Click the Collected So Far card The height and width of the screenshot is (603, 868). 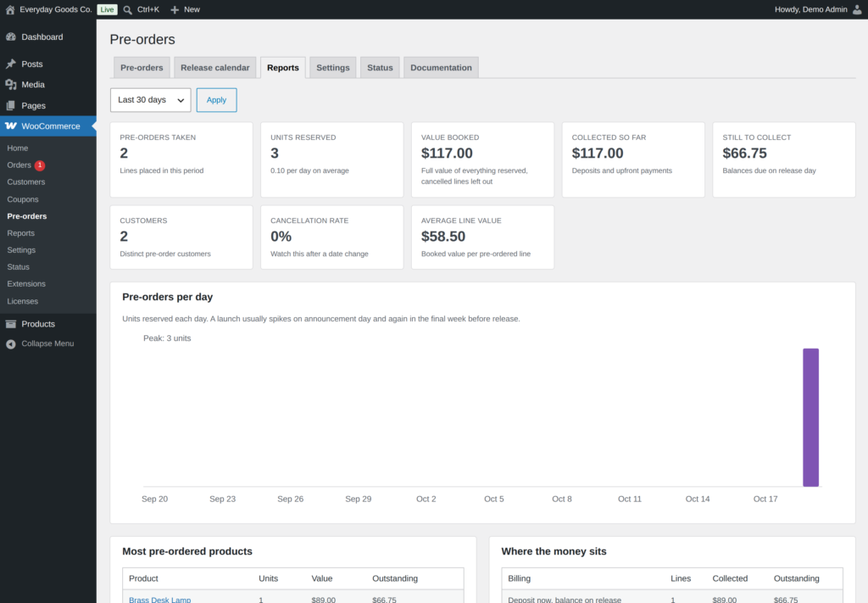633,159
